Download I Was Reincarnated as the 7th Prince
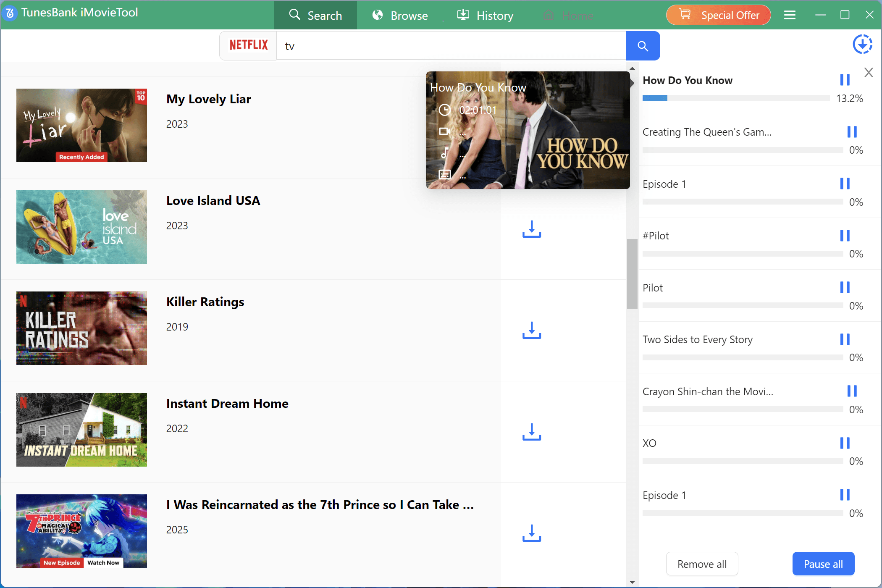This screenshot has width=882, height=588. (531, 533)
